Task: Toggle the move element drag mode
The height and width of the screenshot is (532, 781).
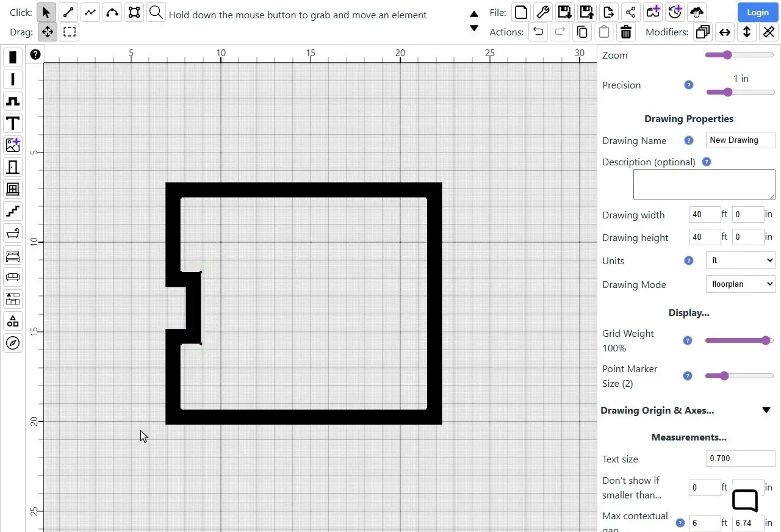Action: 47,32
